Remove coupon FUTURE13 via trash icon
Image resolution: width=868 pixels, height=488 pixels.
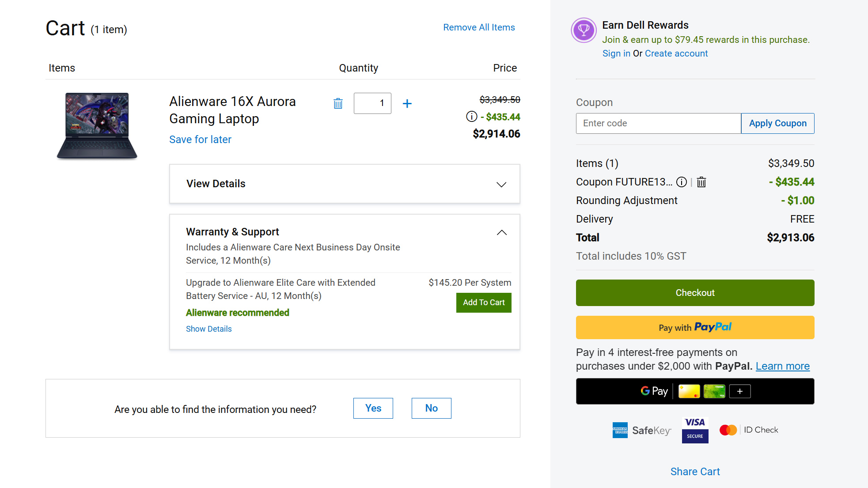(701, 182)
